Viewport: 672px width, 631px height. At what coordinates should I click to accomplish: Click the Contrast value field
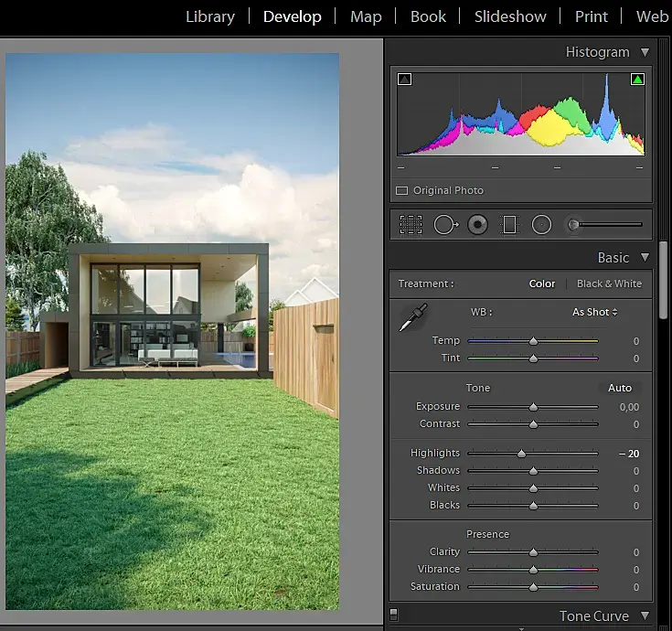636,424
